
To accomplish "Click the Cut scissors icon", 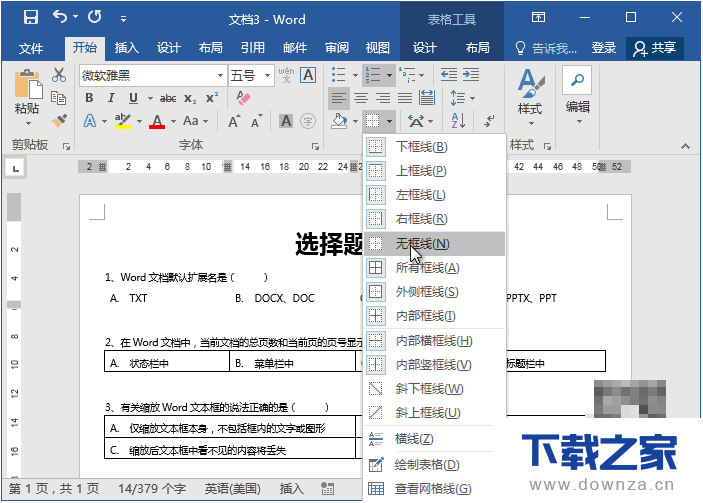I will click(x=59, y=75).
